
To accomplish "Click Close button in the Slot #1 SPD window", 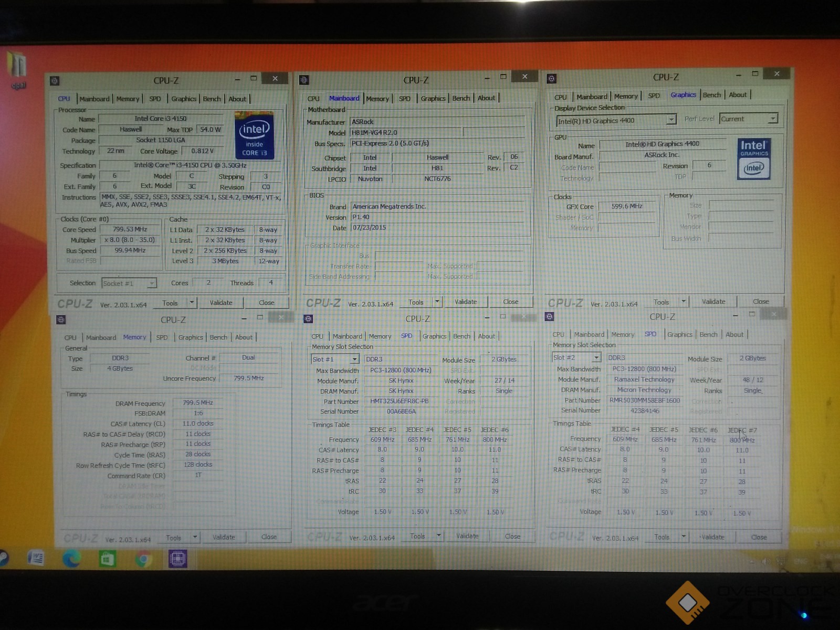I will point(512,536).
